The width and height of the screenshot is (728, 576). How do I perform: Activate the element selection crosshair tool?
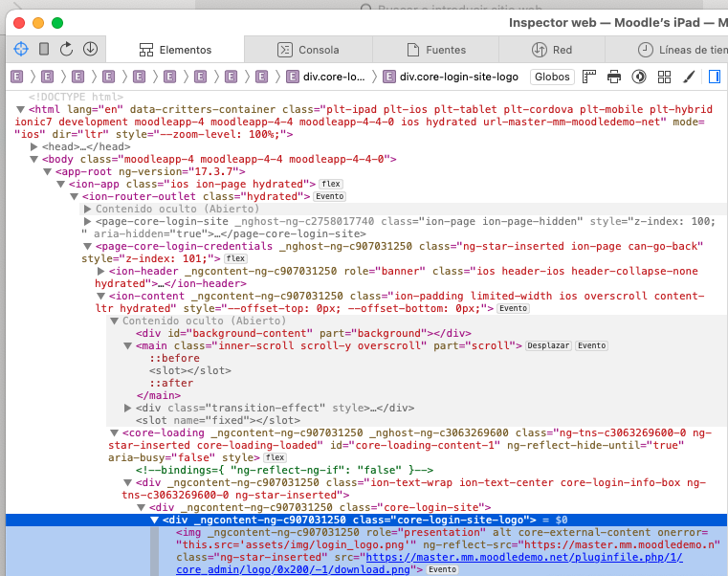click(x=21, y=49)
